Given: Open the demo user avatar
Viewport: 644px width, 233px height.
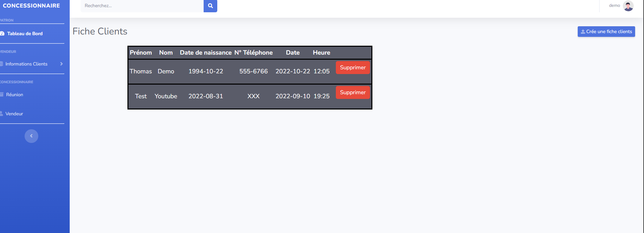Looking at the screenshot, I should 628,6.
